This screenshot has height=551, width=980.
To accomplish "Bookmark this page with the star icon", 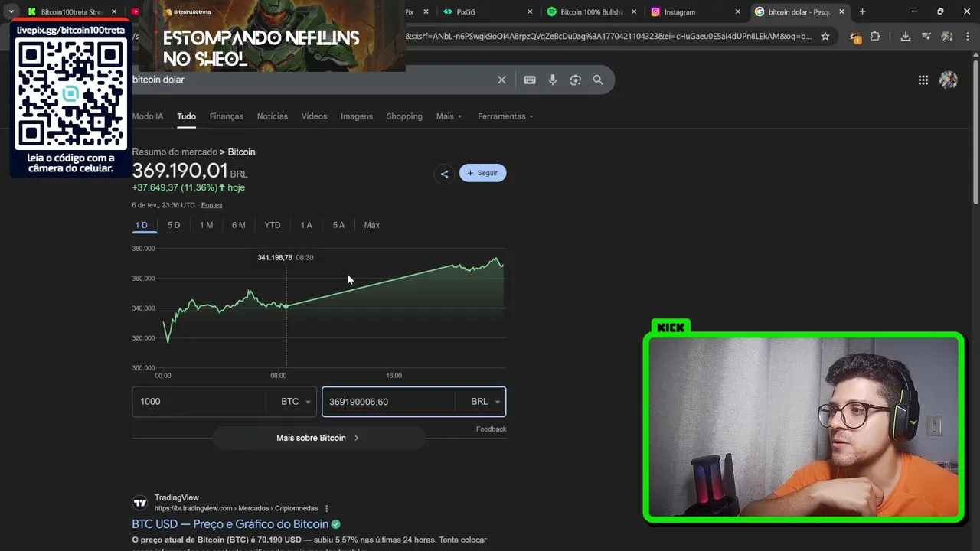I will tap(825, 36).
